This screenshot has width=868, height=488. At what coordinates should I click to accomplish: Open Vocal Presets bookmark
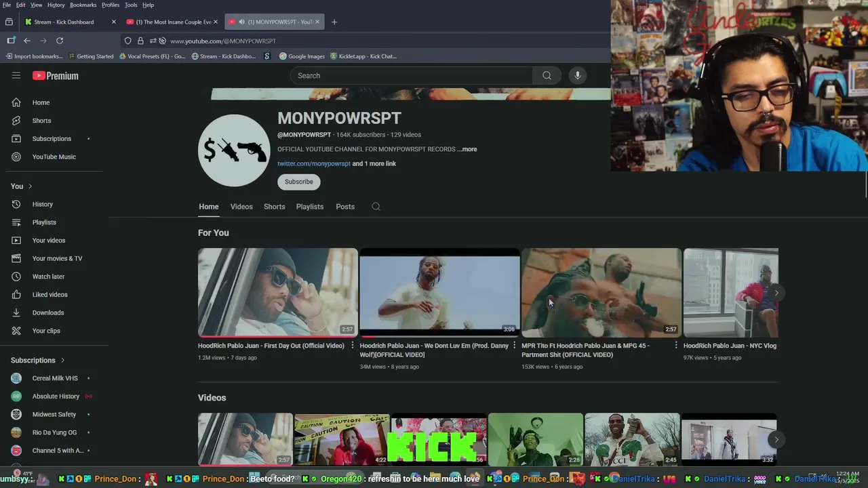click(152, 56)
